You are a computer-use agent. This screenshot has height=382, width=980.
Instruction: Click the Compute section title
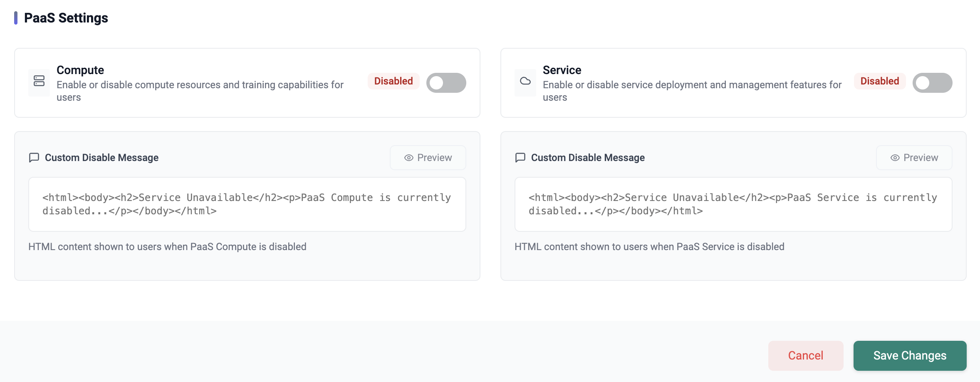[x=80, y=70]
